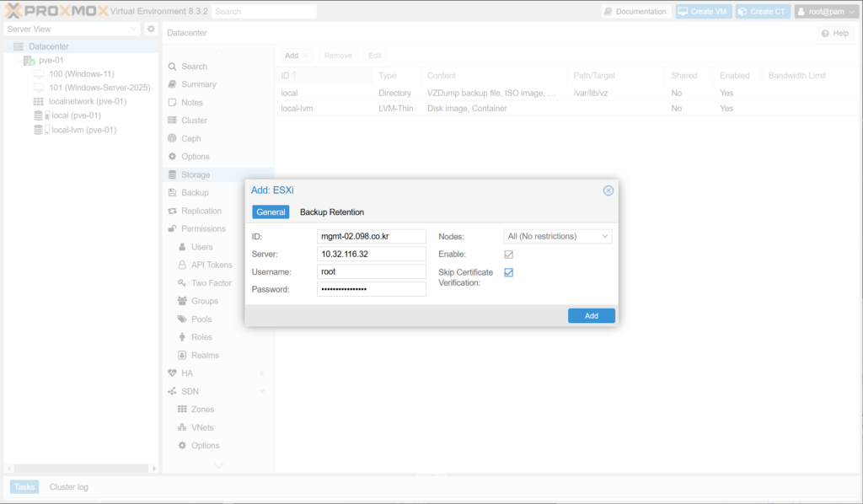Open the Server View gear settings
863x504 pixels.
pos(151,29)
